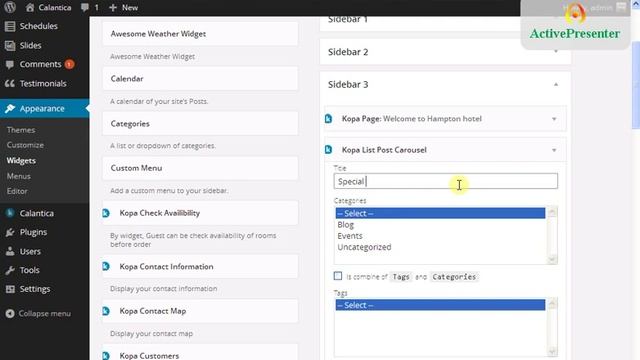Open Widgets submenu item
This screenshot has height=360, width=640.
pyautogui.click(x=21, y=160)
